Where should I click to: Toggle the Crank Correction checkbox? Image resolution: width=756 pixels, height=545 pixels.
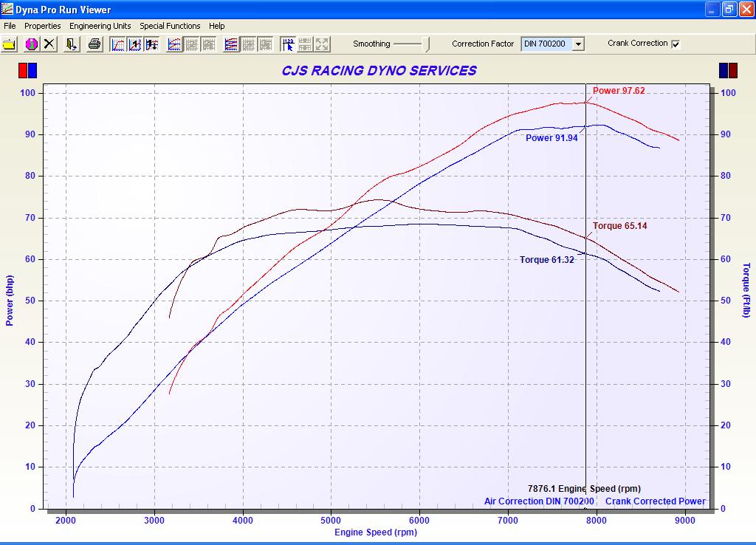676,44
